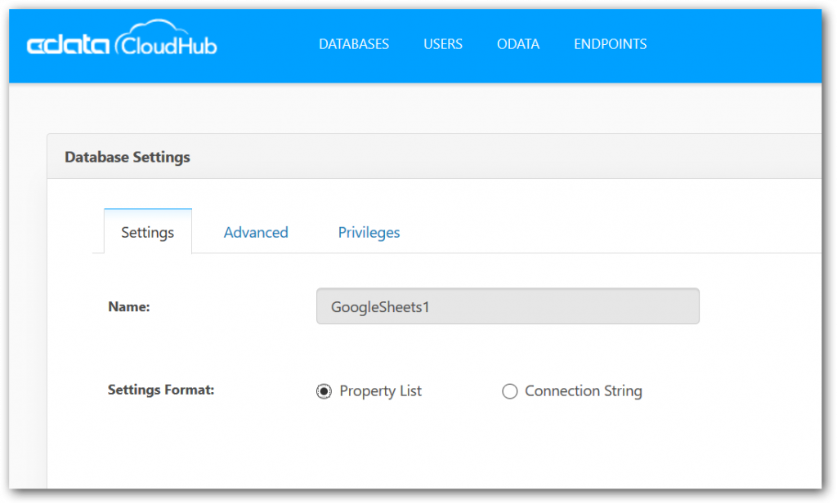
Task: Switch to the Settings tab
Action: coord(148,231)
